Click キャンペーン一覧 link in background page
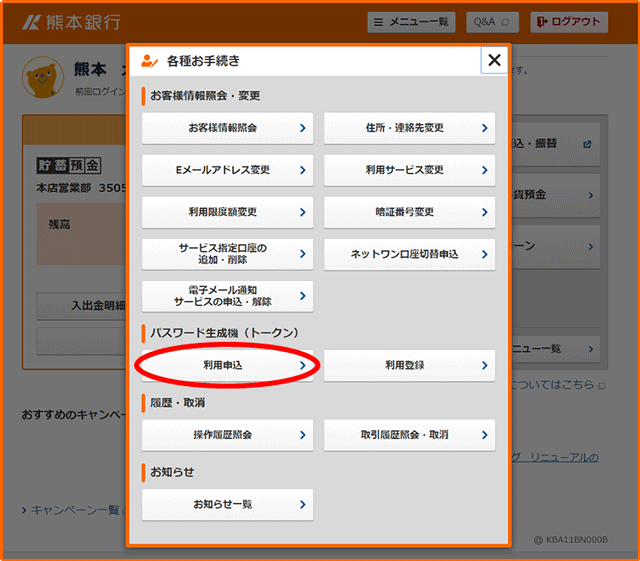 (x=73, y=510)
